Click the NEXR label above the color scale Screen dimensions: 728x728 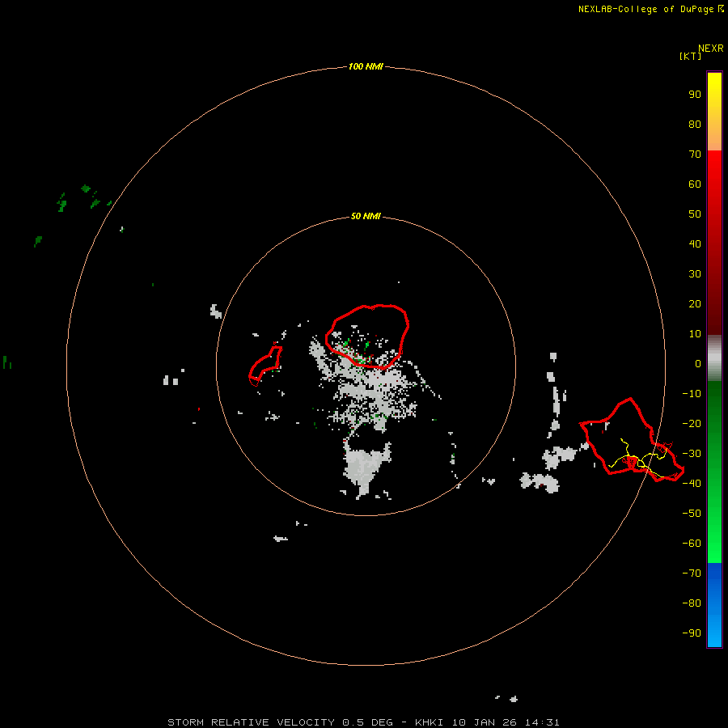(710, 49)
